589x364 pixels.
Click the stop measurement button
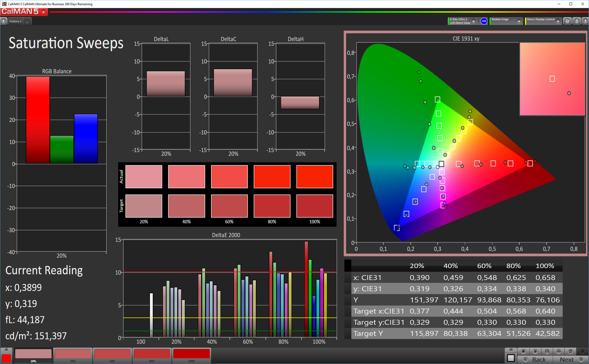point(523,351)
